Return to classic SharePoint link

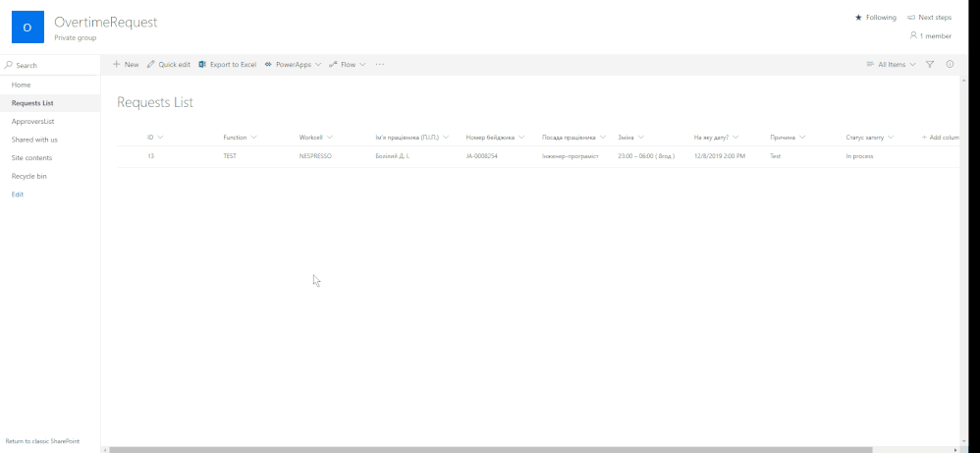coord(42,441)
